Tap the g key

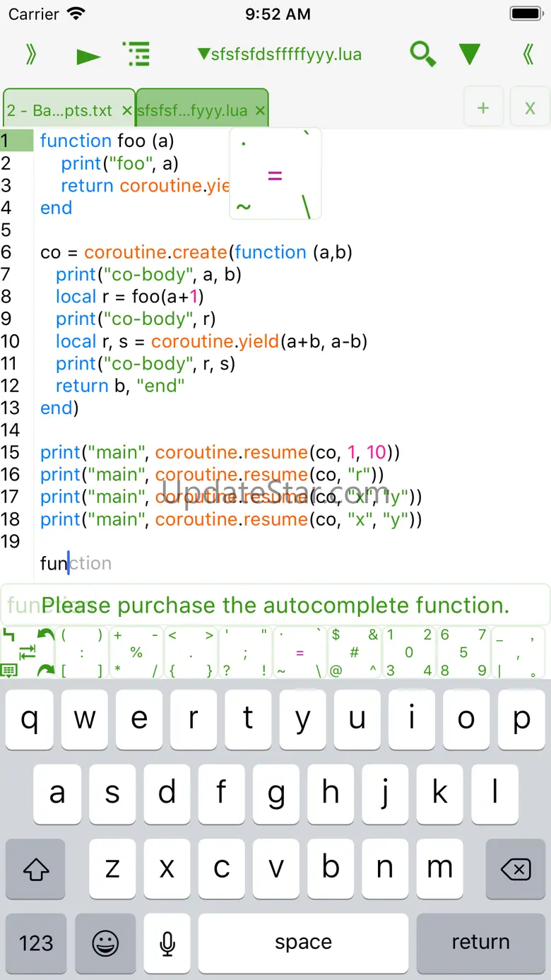275,793
